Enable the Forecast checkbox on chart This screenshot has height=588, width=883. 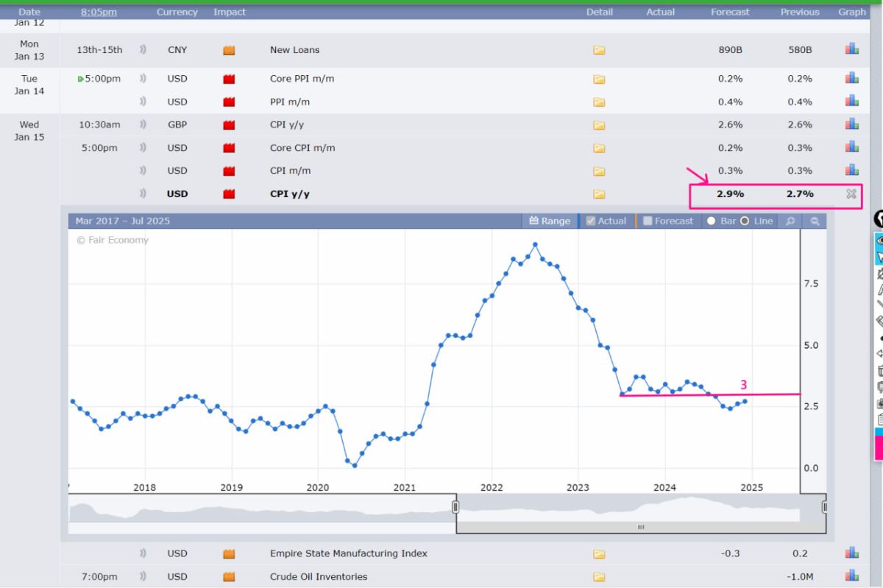coord(648,221)
